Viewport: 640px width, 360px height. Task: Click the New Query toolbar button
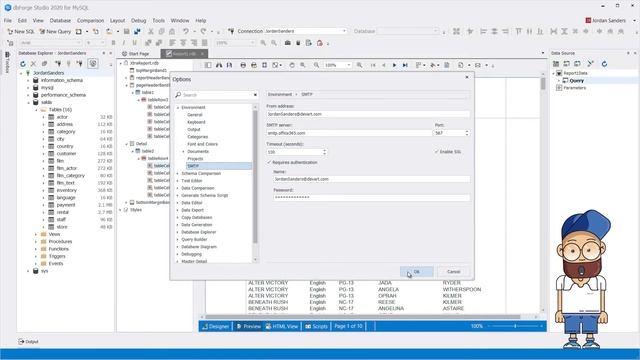pos(55,31)
